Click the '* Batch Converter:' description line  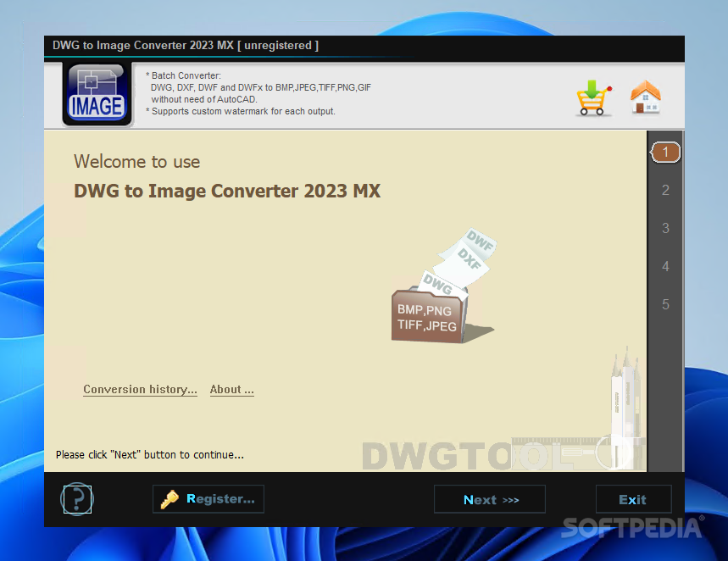click(x=183, y=75)
